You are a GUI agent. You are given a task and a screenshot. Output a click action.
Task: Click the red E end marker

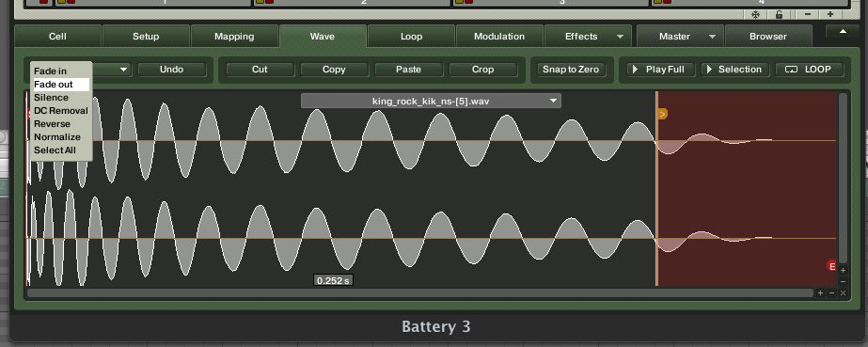coord(831,266)
